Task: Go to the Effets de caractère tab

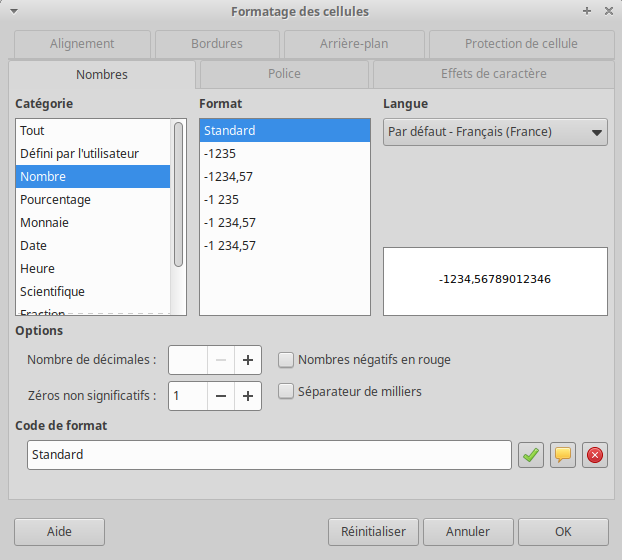Action: (493, 74)
